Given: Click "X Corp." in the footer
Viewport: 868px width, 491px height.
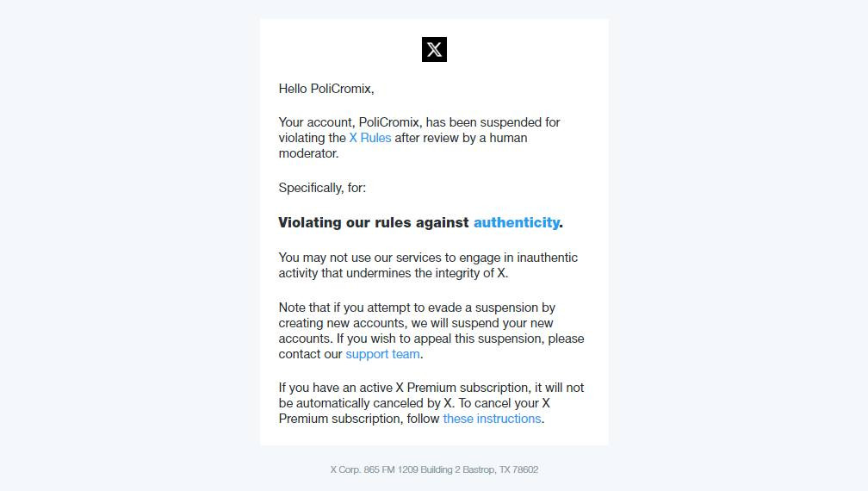Looking at the screenshot, I should pos(345,469).
